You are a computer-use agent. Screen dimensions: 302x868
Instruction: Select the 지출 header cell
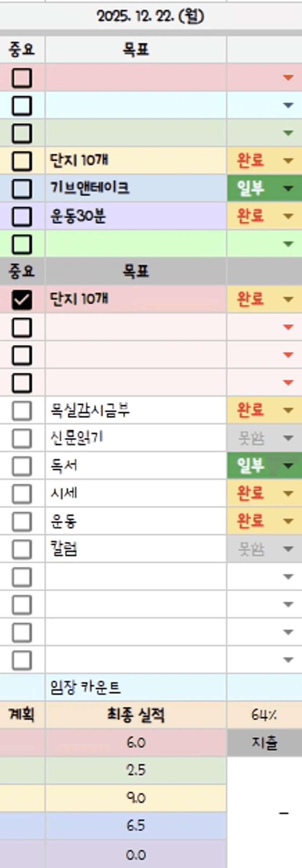[x=264, y=743]
